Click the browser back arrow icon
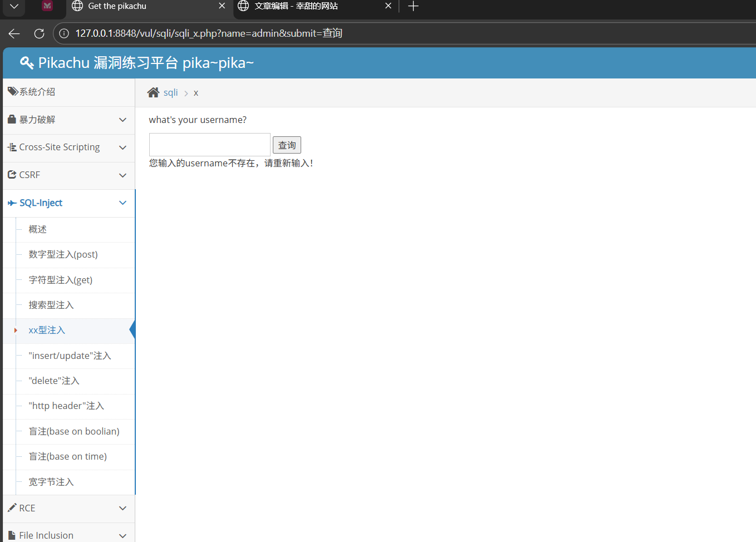Viewport: 756px width, 542px height. coord(14,33)
